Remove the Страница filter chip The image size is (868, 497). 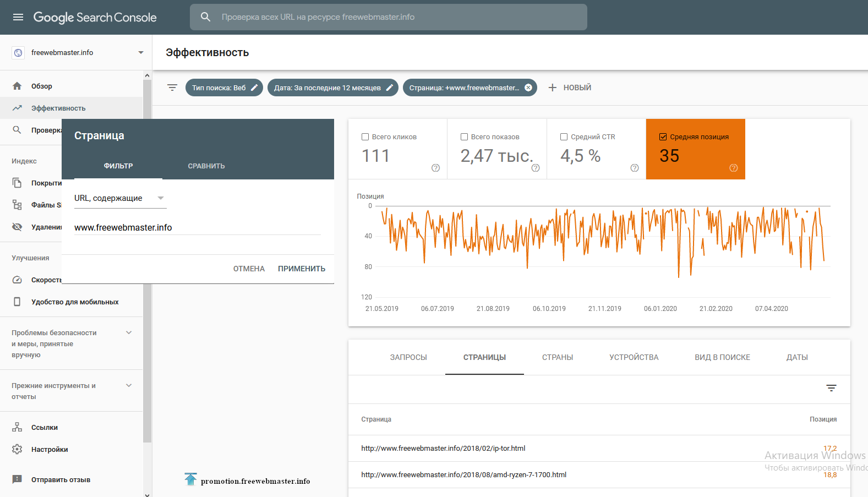pyautogui.click(x=528, y=88)
